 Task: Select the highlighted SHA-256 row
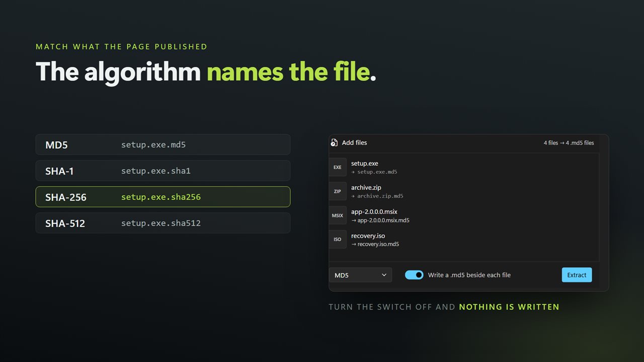click(x=163, y=197)
